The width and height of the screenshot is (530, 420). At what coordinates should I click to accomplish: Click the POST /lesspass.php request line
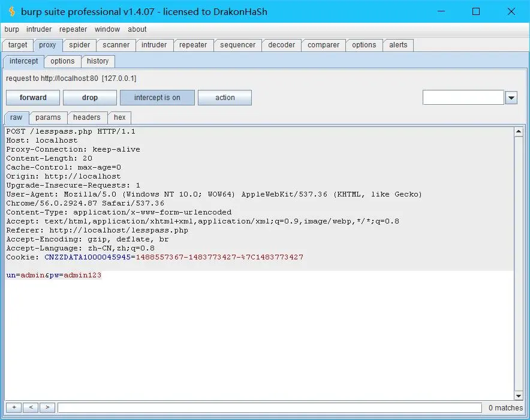71,131
